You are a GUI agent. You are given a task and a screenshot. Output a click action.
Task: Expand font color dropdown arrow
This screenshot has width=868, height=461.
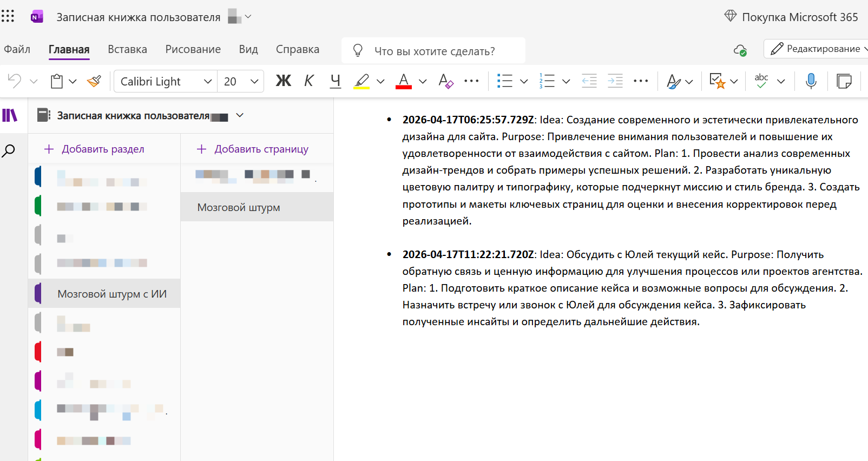point(423,81)
